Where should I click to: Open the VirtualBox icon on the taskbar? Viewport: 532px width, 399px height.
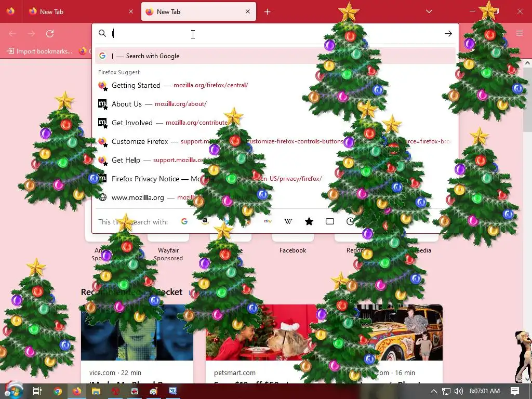(173, 391)
